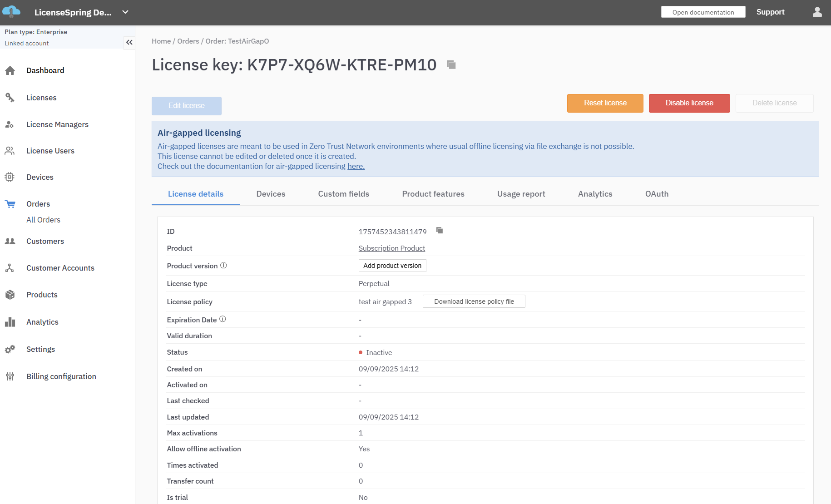Click the Expiration Date info icon
Screen dimensions: 831x504
[223, 319]
